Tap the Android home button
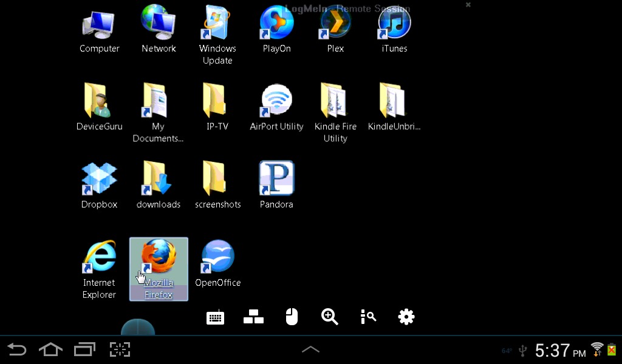 tap(51, 349)
